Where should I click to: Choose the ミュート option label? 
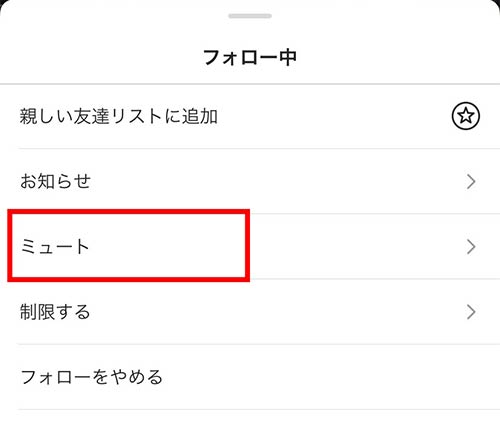tap(55, 247)
